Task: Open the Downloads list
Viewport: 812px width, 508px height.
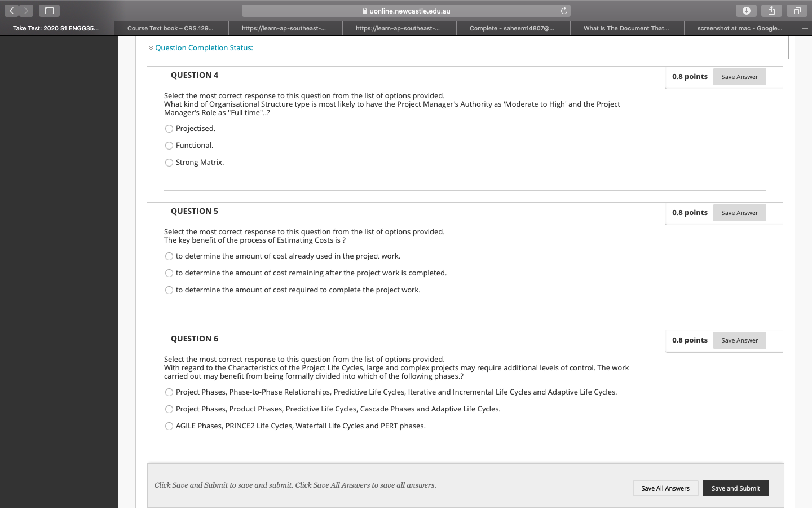Action: [x=746, y=10]
